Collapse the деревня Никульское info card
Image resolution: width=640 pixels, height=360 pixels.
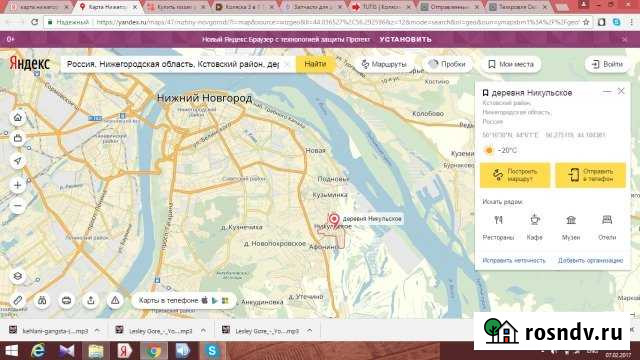[x=607, y=91]
